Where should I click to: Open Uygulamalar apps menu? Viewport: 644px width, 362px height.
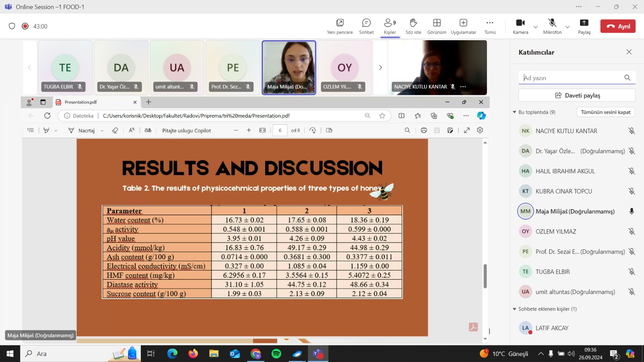[x=463, y=26]
